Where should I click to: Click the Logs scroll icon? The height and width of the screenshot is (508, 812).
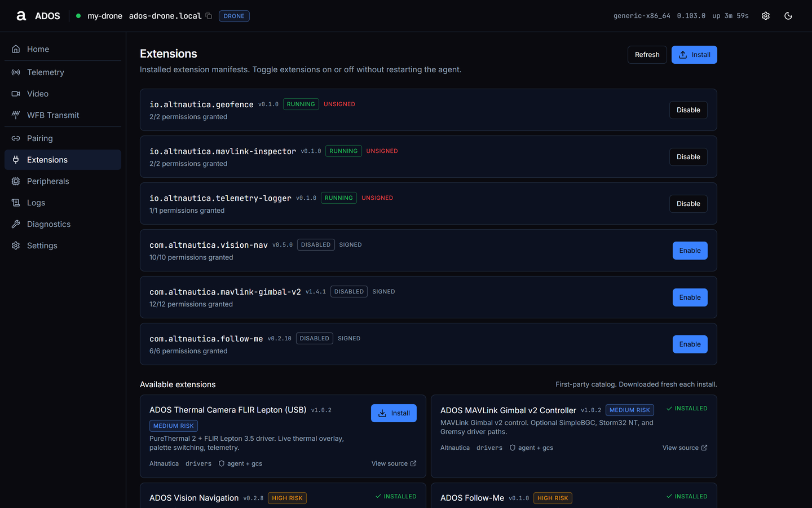pyautogui.click(x=16, y=203)
